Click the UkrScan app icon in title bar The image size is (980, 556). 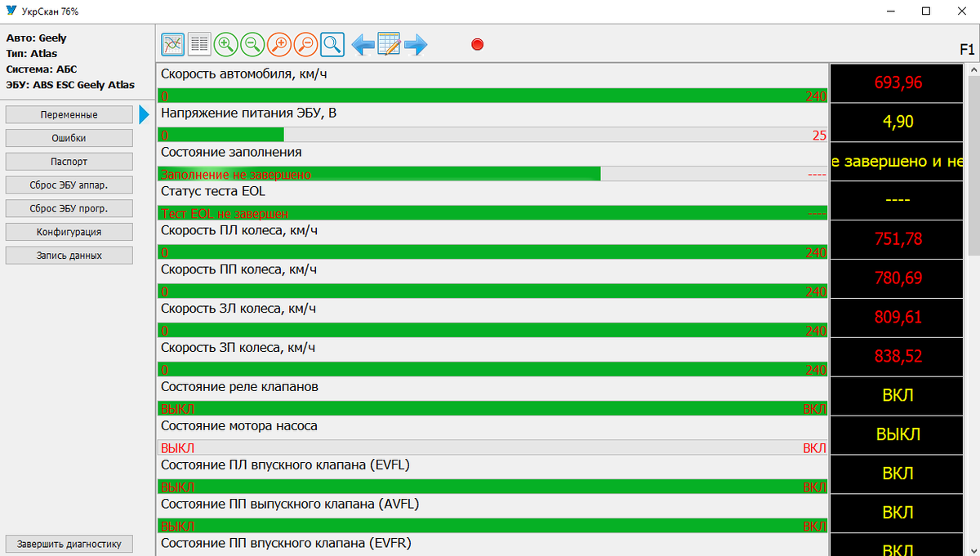coord(11,11)
